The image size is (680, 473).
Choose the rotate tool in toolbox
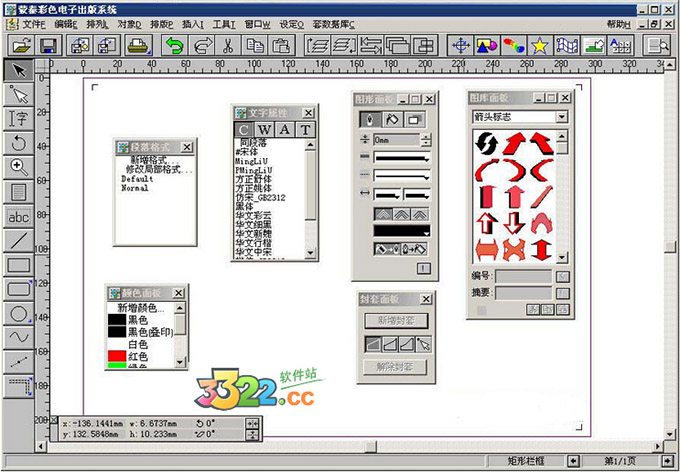17,142
